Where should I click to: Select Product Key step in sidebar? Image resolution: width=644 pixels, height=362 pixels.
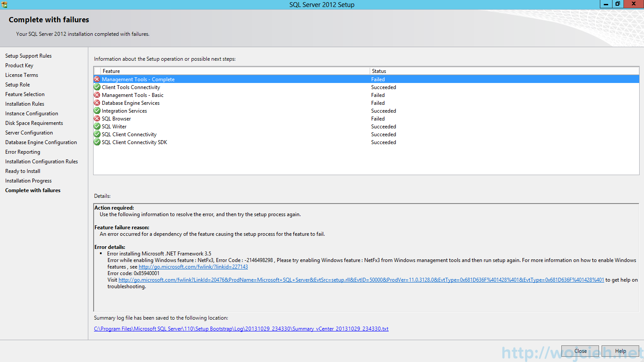coord(19,66)
